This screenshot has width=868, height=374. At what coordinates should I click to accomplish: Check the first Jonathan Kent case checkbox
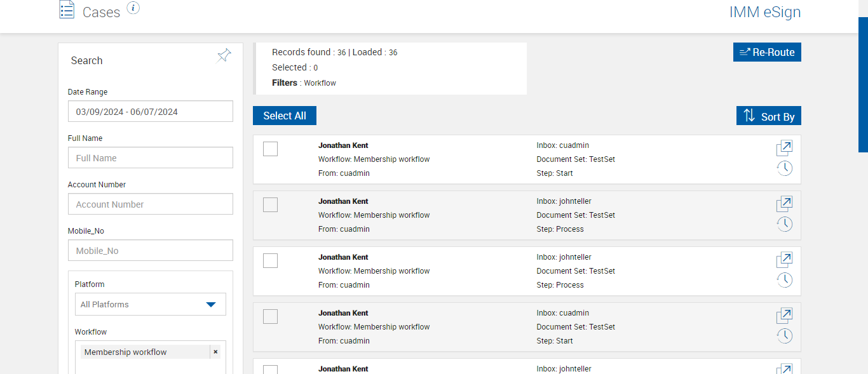click(x=270, y=149)
